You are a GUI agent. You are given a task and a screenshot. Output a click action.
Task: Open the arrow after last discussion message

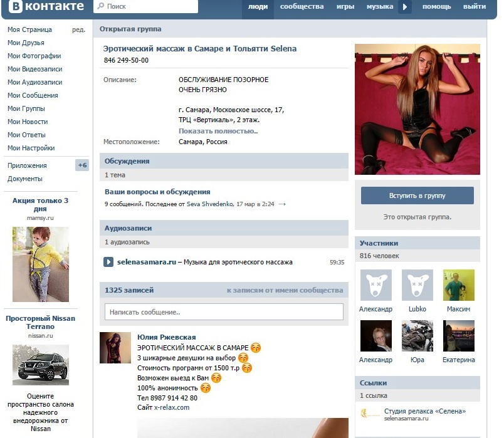(x=282, y=204)
